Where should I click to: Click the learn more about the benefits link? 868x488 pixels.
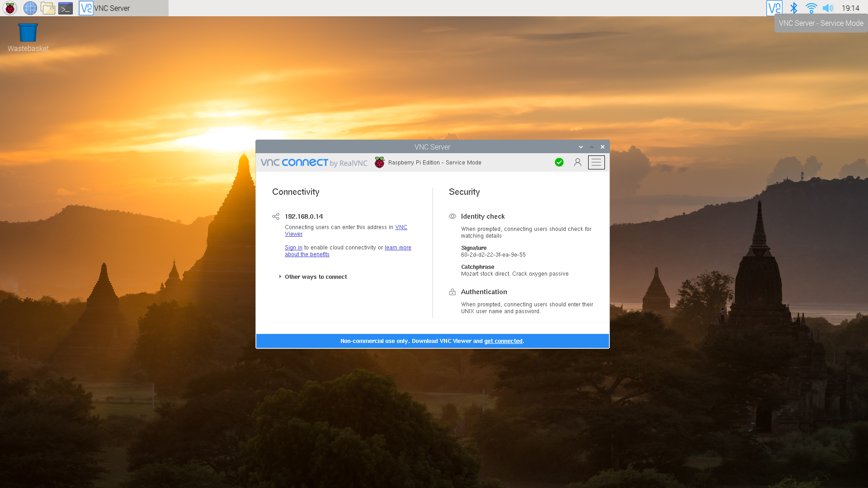[x=348, y=251]
